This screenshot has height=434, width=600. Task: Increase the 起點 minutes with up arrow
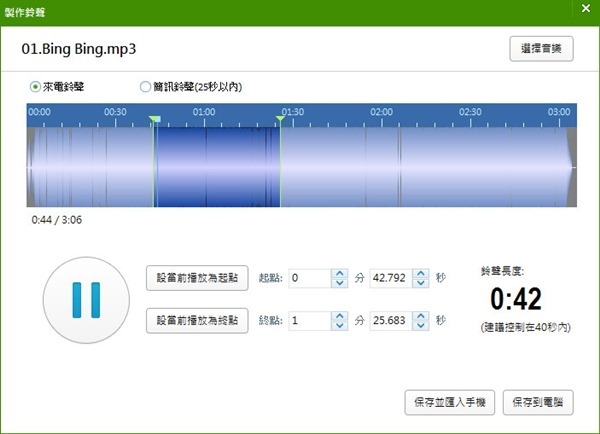pyautogui.click(x=339, y=273)
